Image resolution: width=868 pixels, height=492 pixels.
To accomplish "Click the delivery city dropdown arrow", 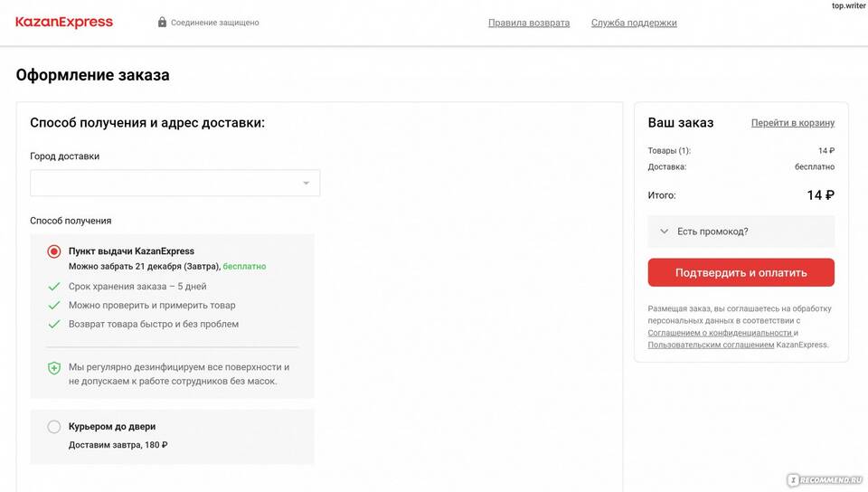I will 306,183.
